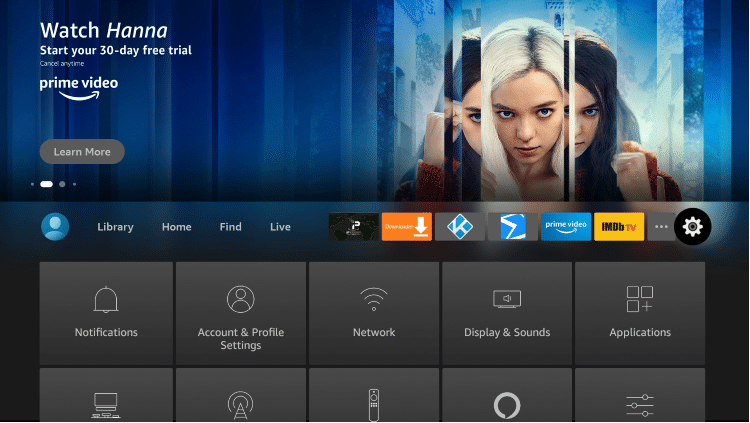The width and height of the screenshot is (750, 423).
Task: Open the blue arrow-logo app tile
Action: (x=513, y=226)
